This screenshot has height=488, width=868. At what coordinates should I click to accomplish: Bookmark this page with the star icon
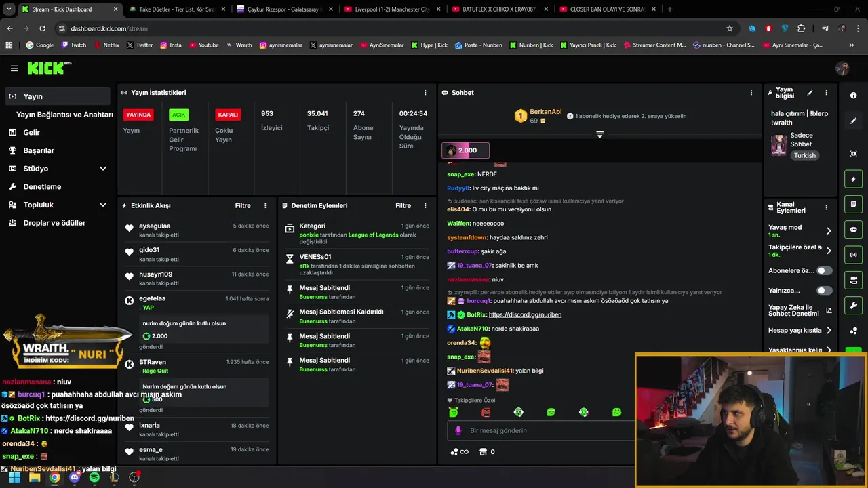(x=730, y=28)
